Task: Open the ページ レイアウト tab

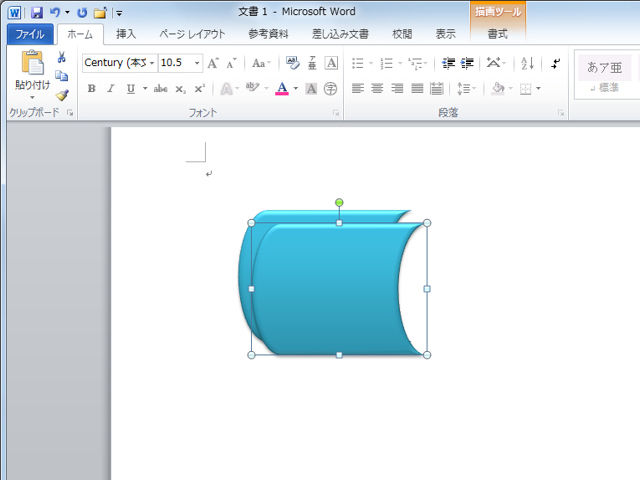Action: (192, 34)
